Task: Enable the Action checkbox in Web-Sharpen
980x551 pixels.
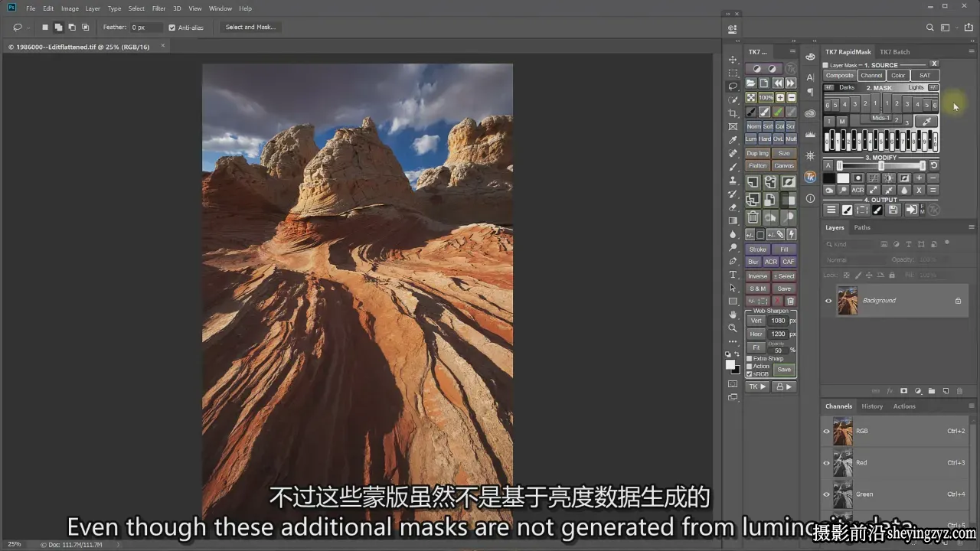Action: point(749,366)
